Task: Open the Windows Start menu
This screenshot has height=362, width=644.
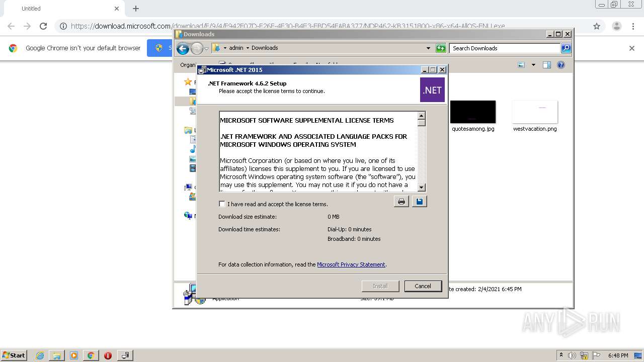Action: [14, 355]
